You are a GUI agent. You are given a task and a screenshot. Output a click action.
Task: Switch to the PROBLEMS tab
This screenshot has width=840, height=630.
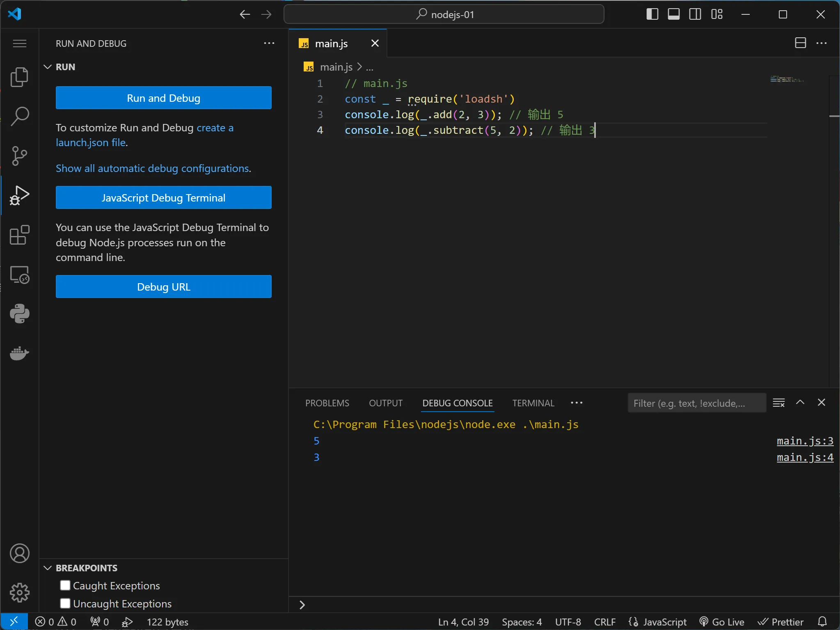(x=327, y=403)
